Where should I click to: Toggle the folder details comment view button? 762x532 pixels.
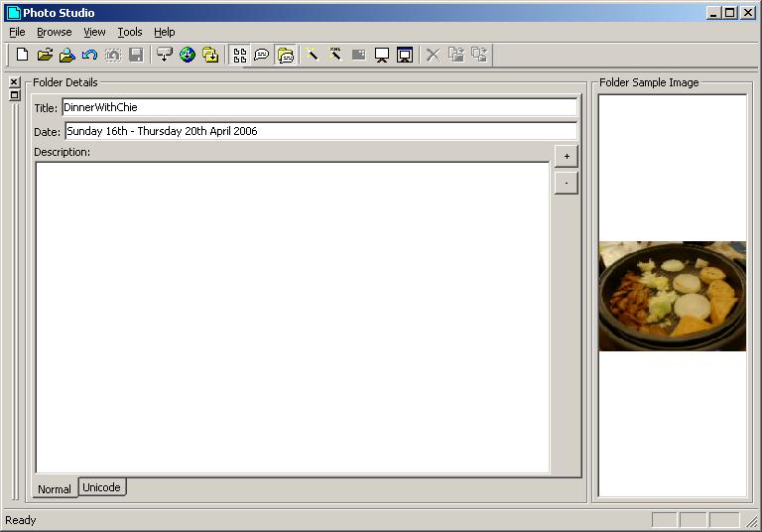coord(286,55)
